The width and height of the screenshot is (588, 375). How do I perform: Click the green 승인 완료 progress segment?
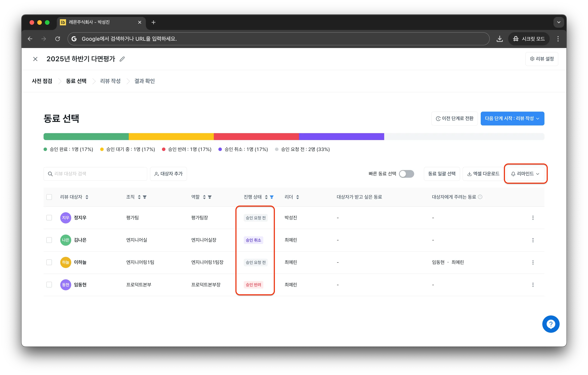(86, 136)
